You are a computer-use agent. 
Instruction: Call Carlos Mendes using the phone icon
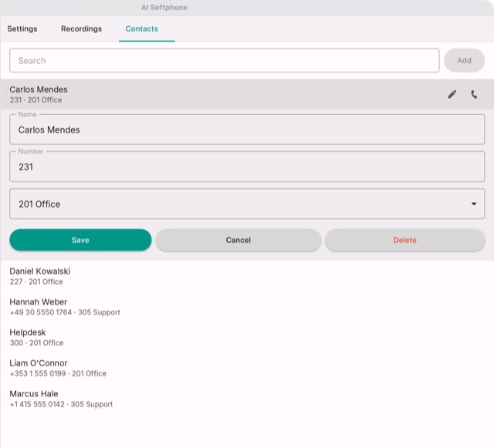[474, 94]
